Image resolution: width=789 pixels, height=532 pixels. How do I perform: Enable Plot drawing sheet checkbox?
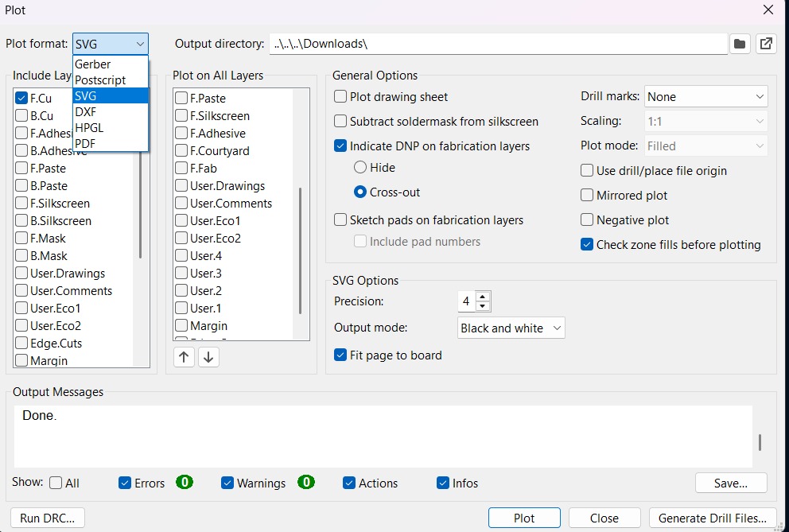(341, 97)
